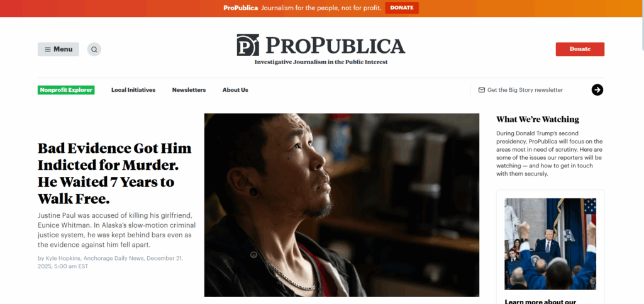Click the ProPublica text in orange banner

(x=241, y=8)
